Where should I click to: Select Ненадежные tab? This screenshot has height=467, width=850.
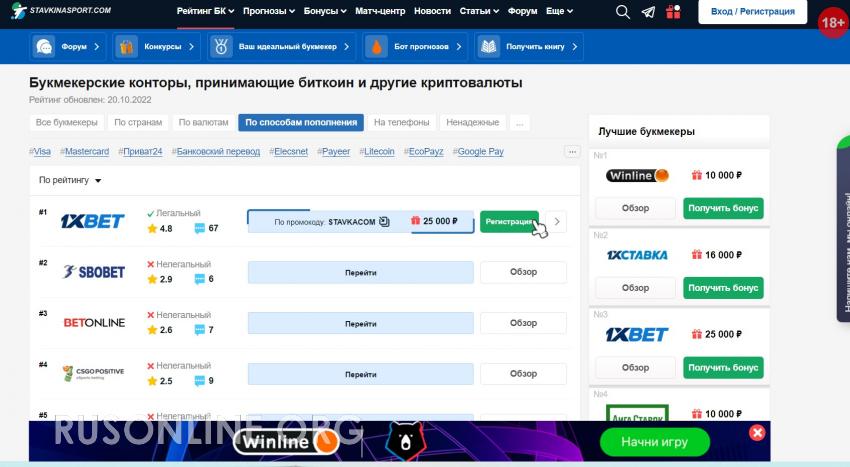[x=472, y=123]
